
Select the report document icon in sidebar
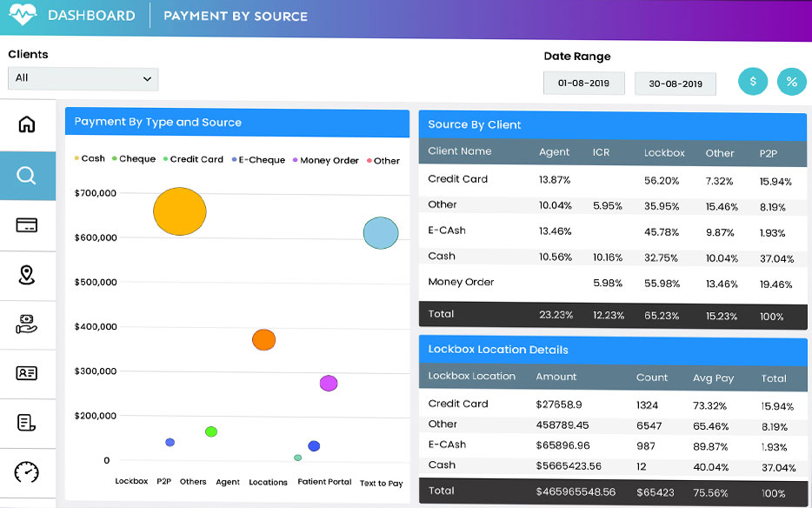click(x=28, y=422)
